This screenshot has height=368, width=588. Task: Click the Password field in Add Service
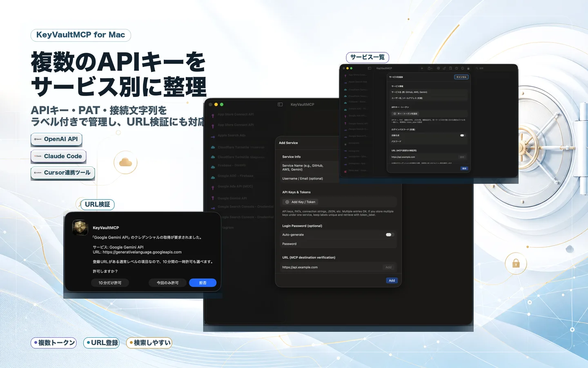338,244
